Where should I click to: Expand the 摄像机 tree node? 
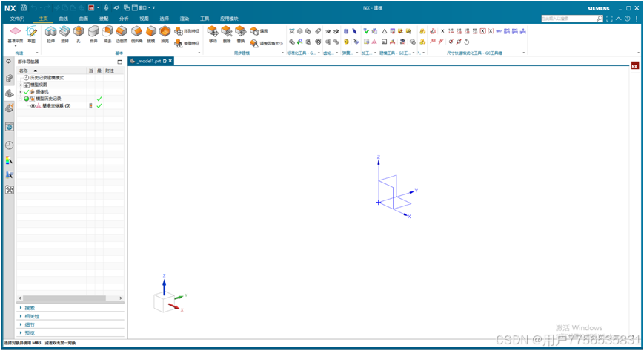21,92
